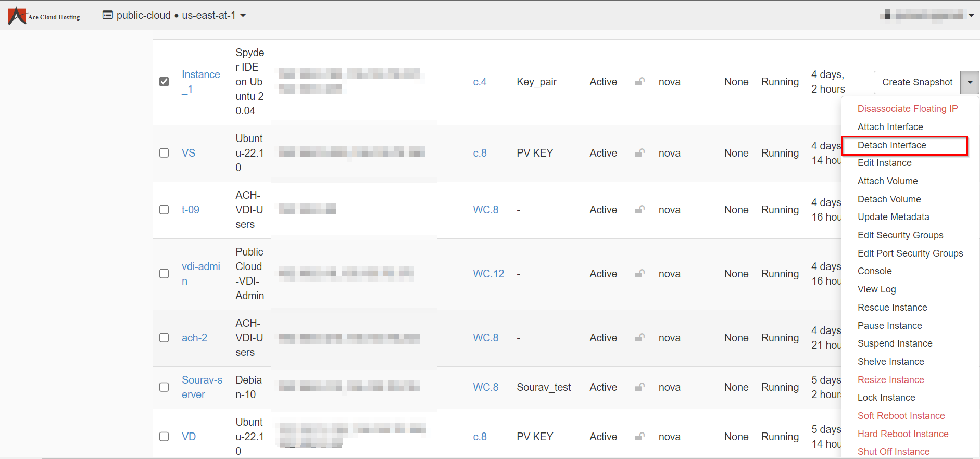The width and height of the screenshot is (980, 459).
Task: Choose Detach Interface from the actions menu
Action: point(891,145)
